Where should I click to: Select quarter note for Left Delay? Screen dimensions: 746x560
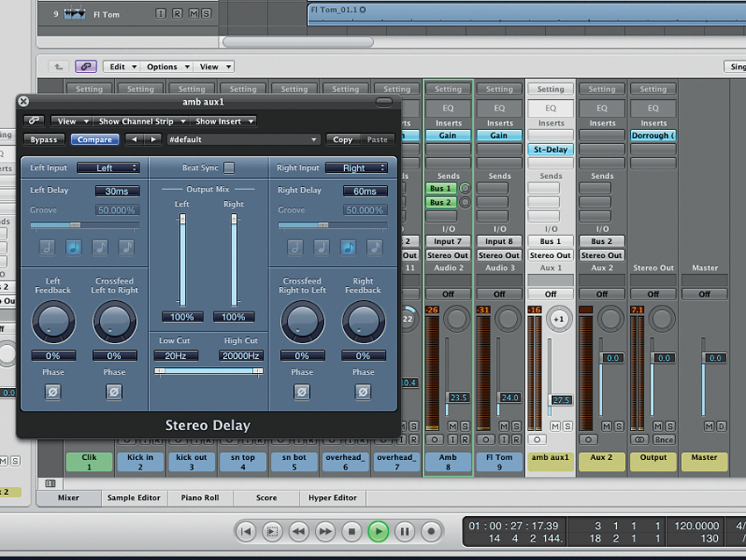[x=73, y=247]
